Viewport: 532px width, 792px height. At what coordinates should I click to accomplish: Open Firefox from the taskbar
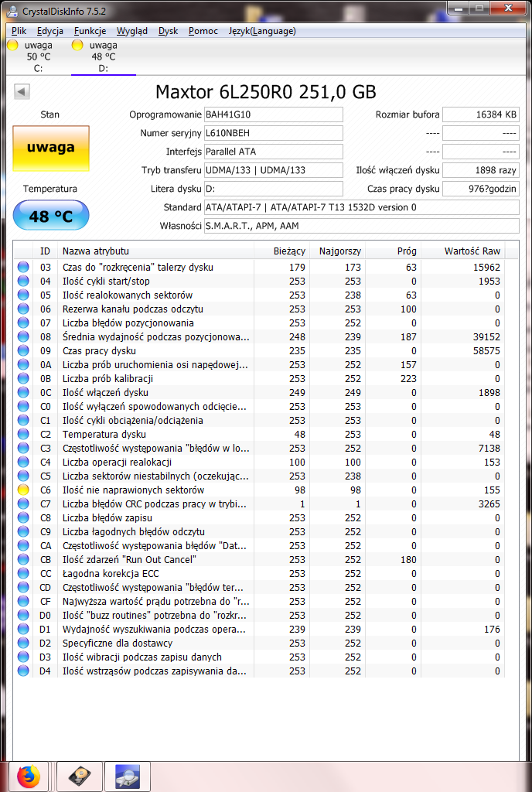29,777
